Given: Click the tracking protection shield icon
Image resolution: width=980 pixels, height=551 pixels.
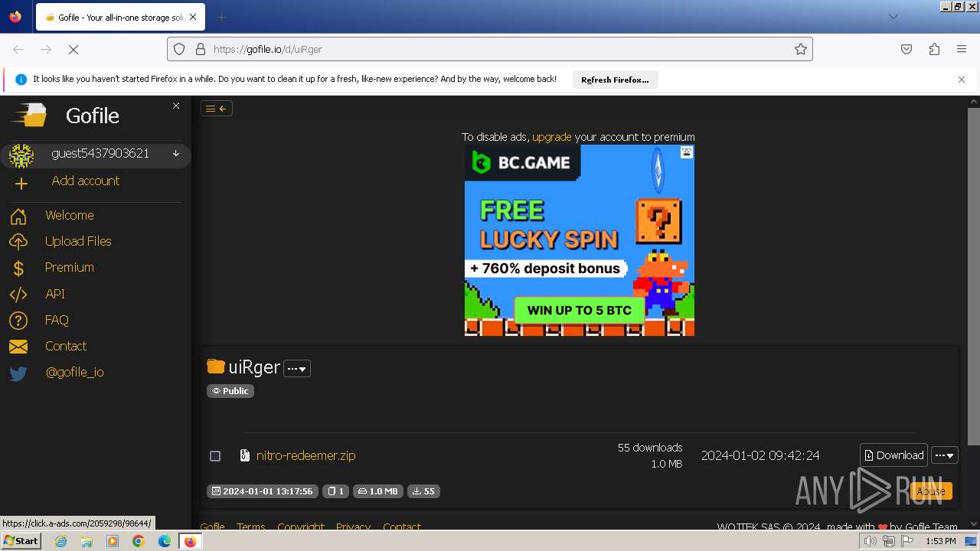Looking at the screenshot, I should coord(179,49).
